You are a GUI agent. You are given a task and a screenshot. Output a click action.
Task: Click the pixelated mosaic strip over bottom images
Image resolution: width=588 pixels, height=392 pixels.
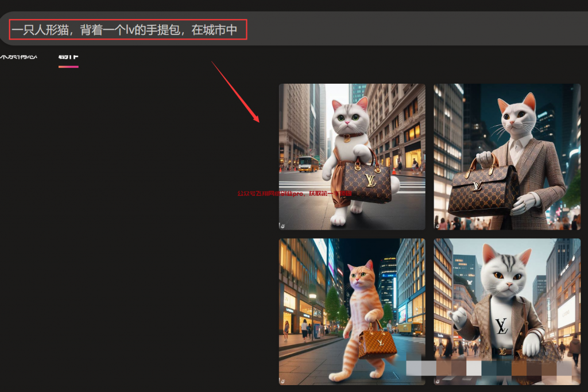tap(489, 368)
